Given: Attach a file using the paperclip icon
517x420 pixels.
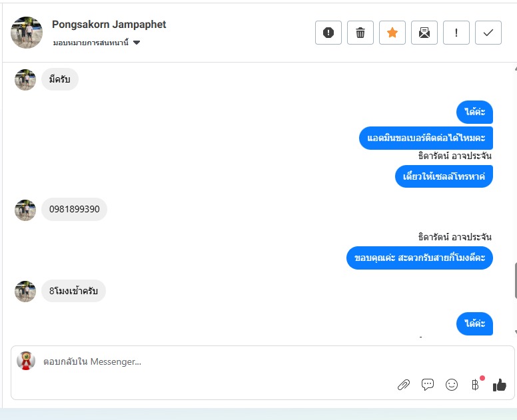Looking at the screenshot, I should click(404, 385).
